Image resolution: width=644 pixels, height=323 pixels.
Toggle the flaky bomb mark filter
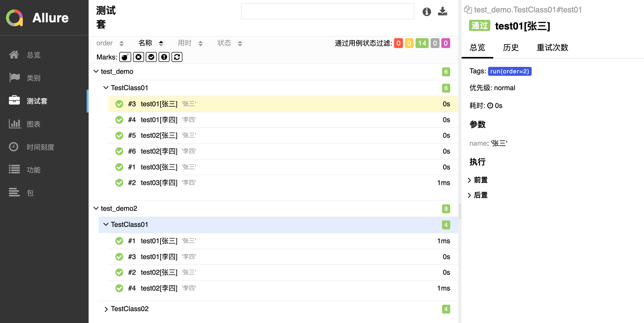click(125, 57)
